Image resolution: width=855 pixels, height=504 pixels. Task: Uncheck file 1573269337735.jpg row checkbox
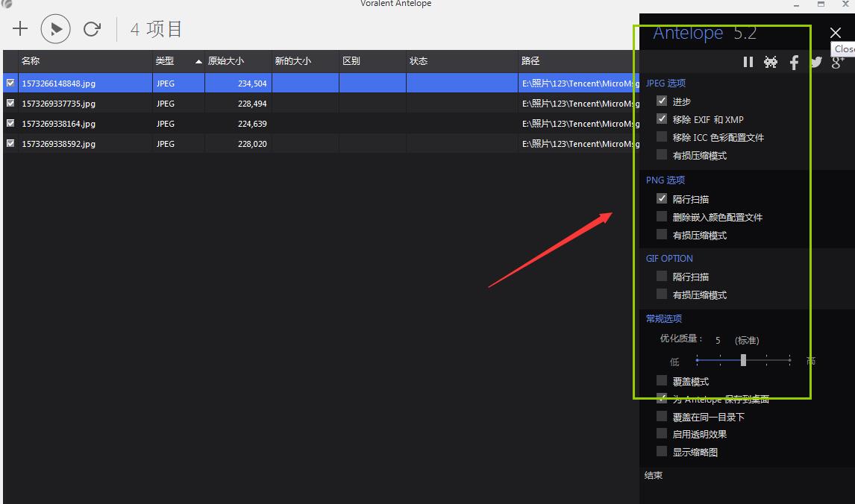tap(10, 103)
